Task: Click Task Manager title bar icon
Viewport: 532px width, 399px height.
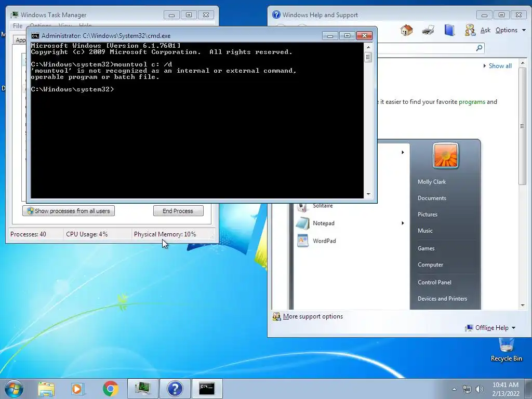Action: coord(15,15)
